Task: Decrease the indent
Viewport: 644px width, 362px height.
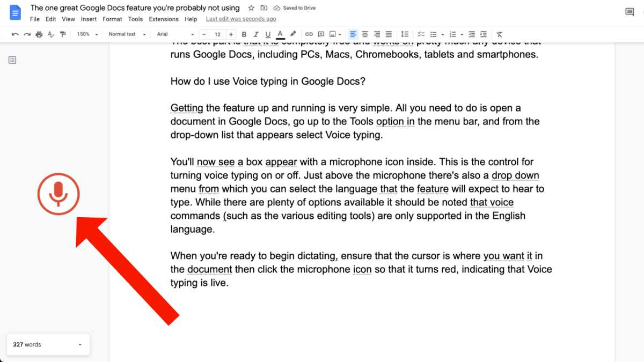Action: point(472,34)
